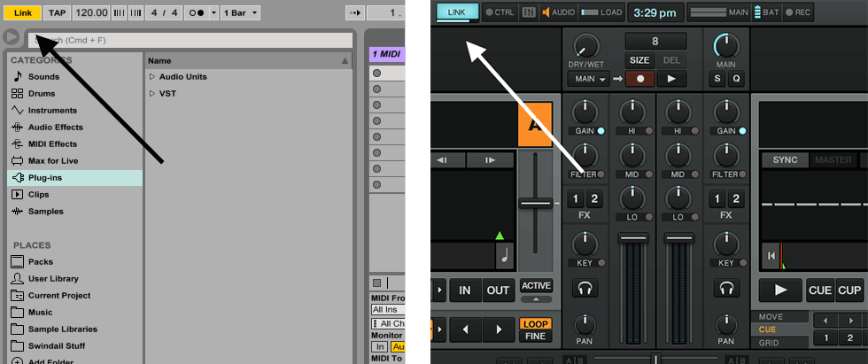Expand the VST folder
868x364 pixels.
[152, 94]
